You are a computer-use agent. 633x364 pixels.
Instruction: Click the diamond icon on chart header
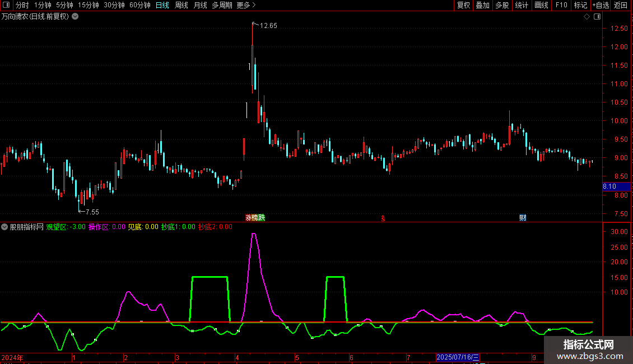pos(587,17)
